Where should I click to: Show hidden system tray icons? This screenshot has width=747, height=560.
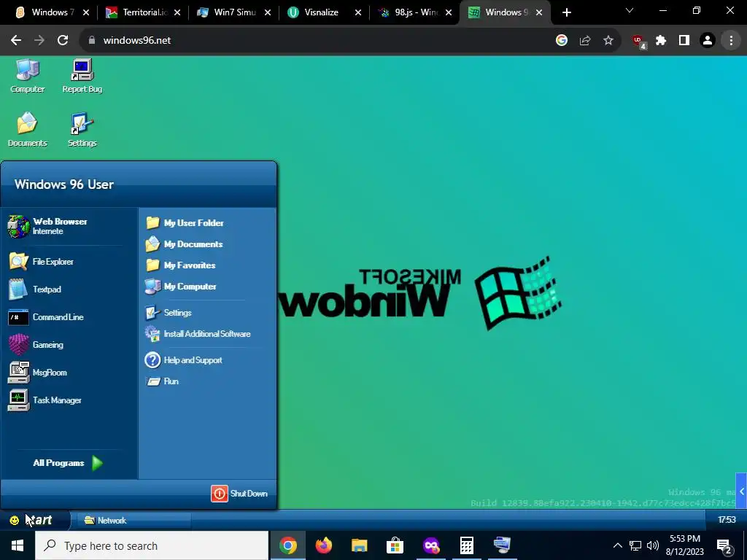coord(617,545)
